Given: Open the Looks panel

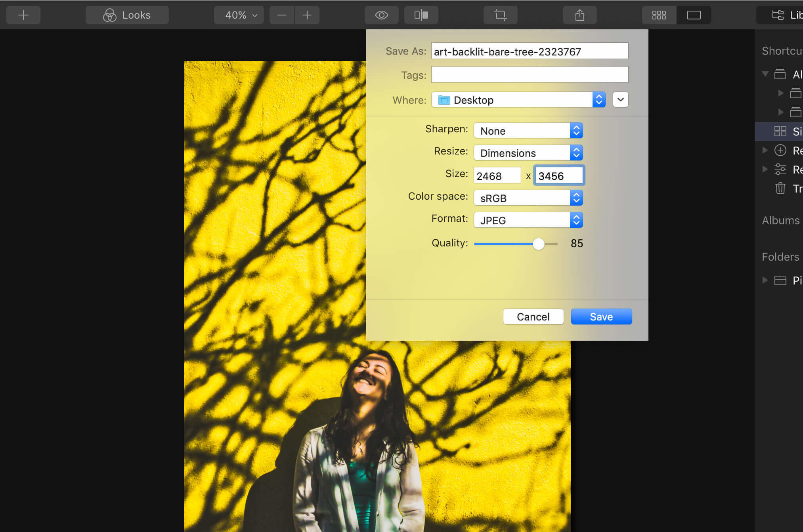Looking at the screenshot, I should tap(127, 15).
